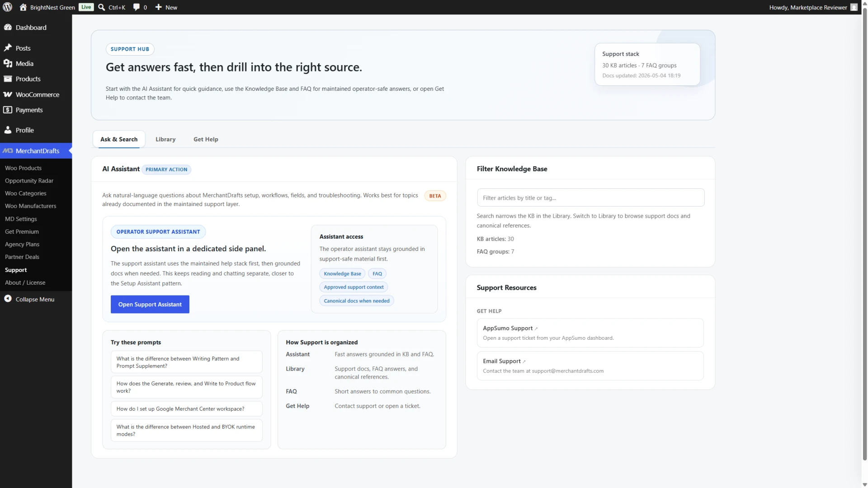Screen dimensions: 868x488
Task: Click external link icon beside AppSumo Support
Action: [536, 328]
